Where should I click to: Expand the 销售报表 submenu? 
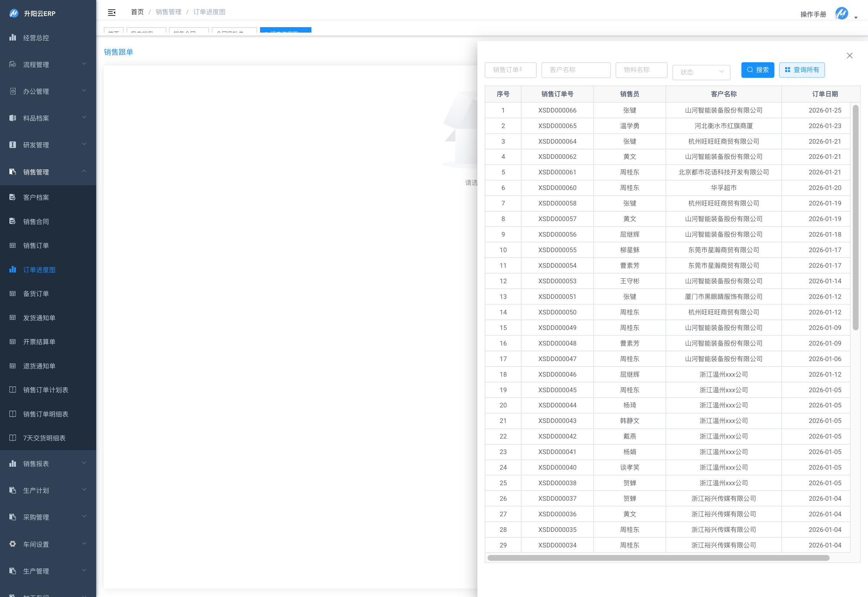click(48, 463)
